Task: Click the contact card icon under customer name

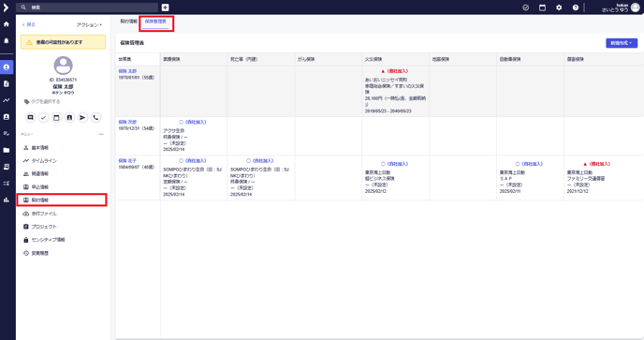Action: pos(69,118)
